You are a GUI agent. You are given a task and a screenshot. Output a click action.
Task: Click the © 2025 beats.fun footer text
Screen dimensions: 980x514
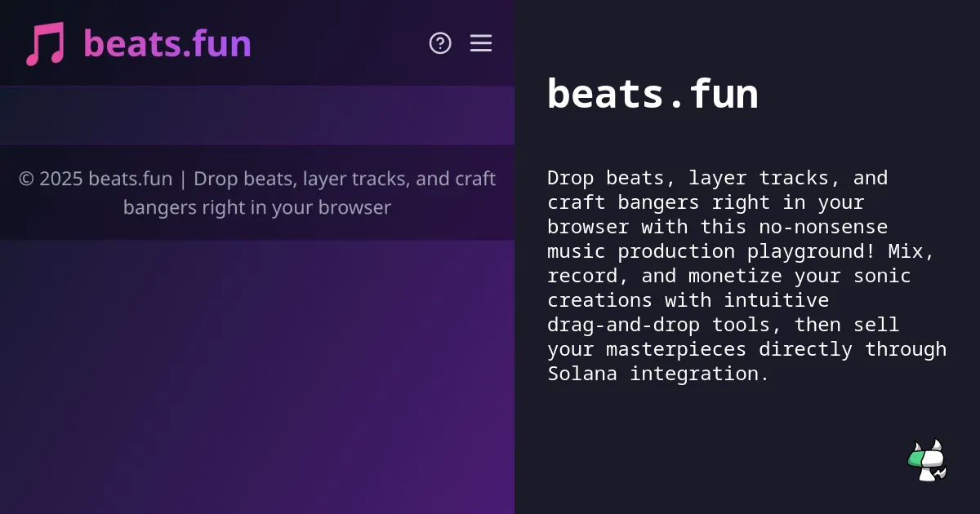[x=257, y=193]
